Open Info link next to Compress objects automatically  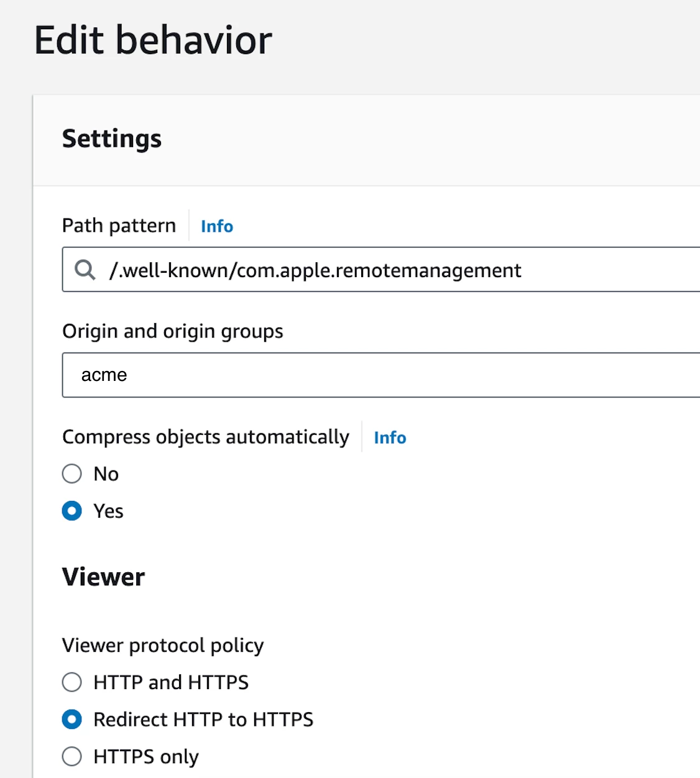390,437
